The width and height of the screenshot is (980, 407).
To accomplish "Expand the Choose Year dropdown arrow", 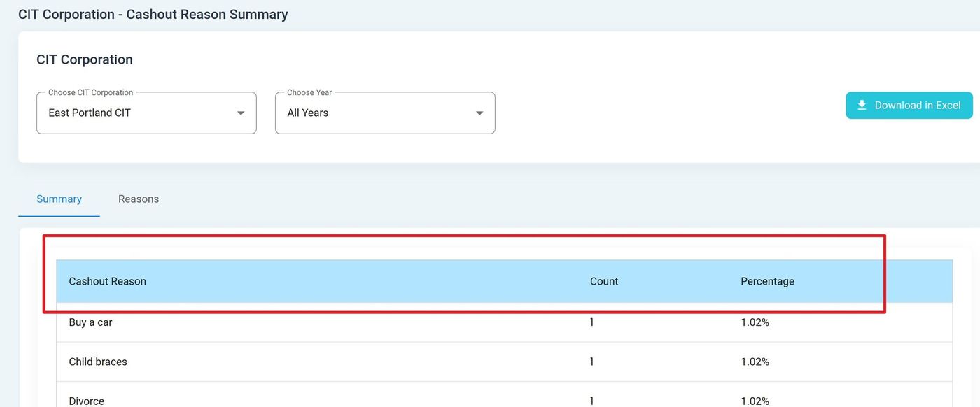I will point(479,113).
